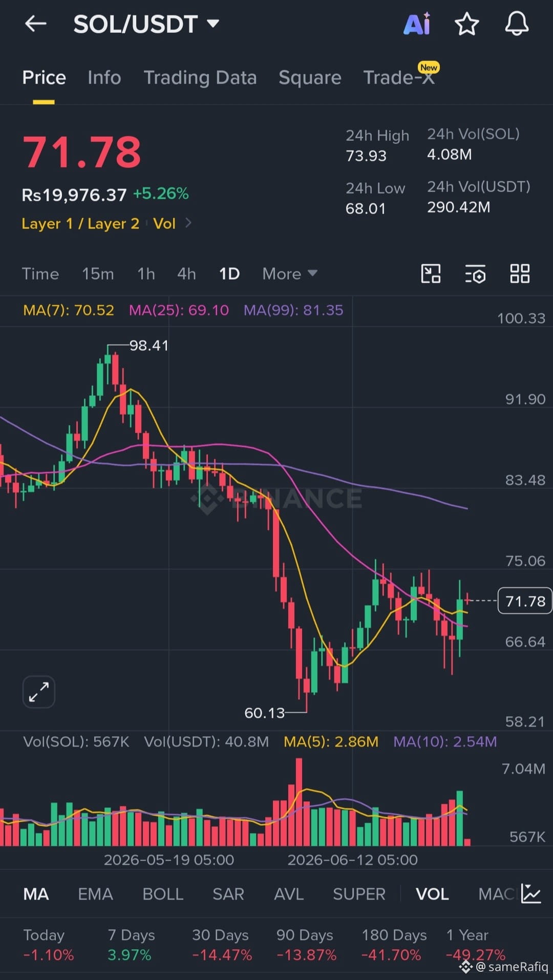Tap the Vol(SOL): 567K legend
553x980 pixels.
click(76, 741)
